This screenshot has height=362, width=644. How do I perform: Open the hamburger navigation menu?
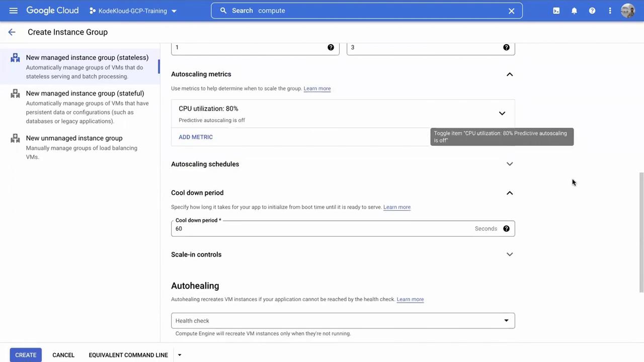[14, 11]
